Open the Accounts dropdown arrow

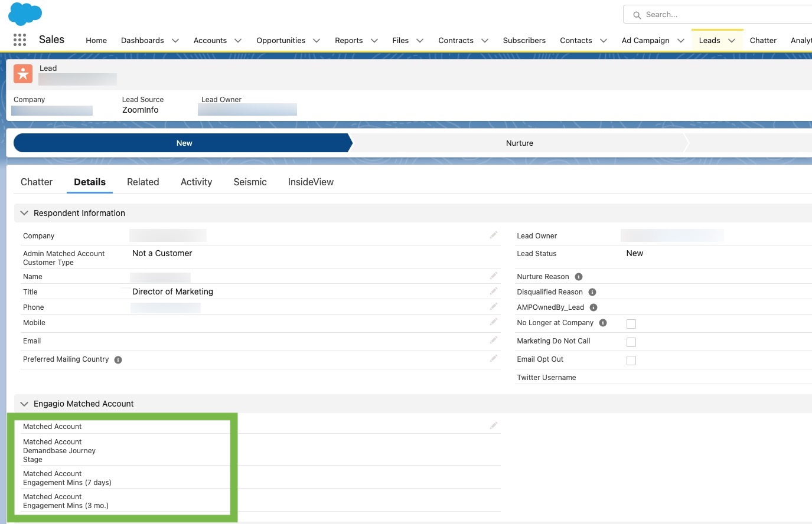click(x=238, y=41)
